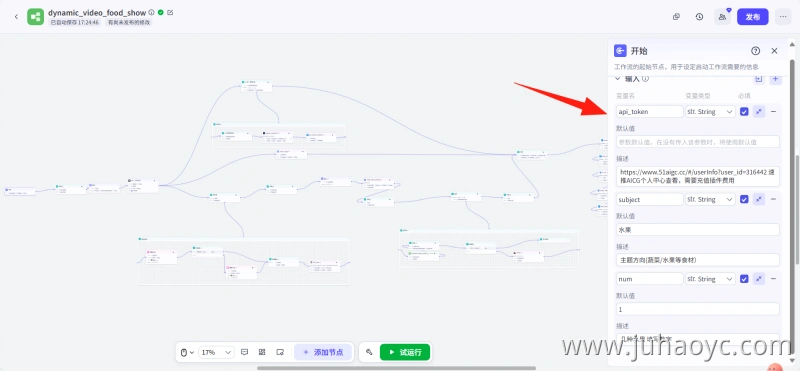Open variable type dropdown for api_token
Viewport: 800px width, 371px height.
710,111
